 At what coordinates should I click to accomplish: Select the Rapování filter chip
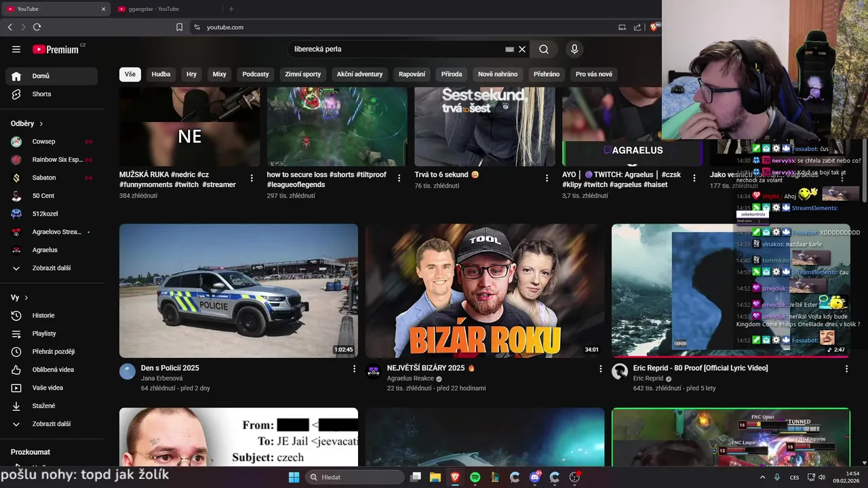pos(412,74)
